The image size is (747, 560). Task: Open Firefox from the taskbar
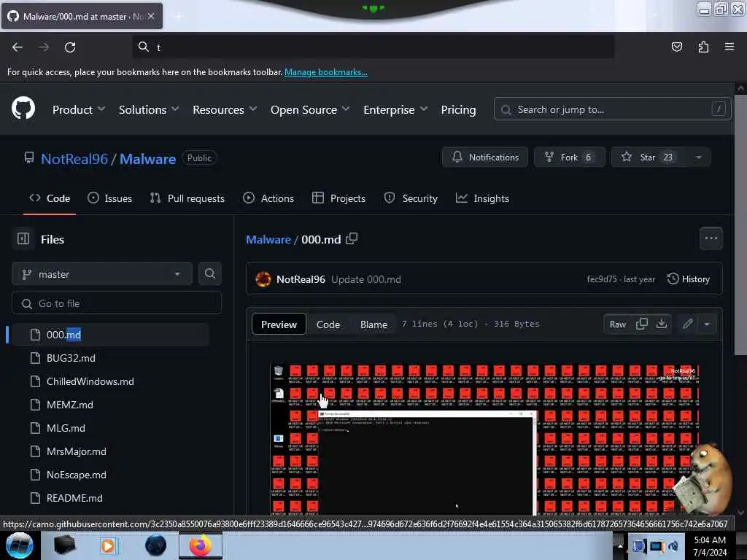pos(200,545)
